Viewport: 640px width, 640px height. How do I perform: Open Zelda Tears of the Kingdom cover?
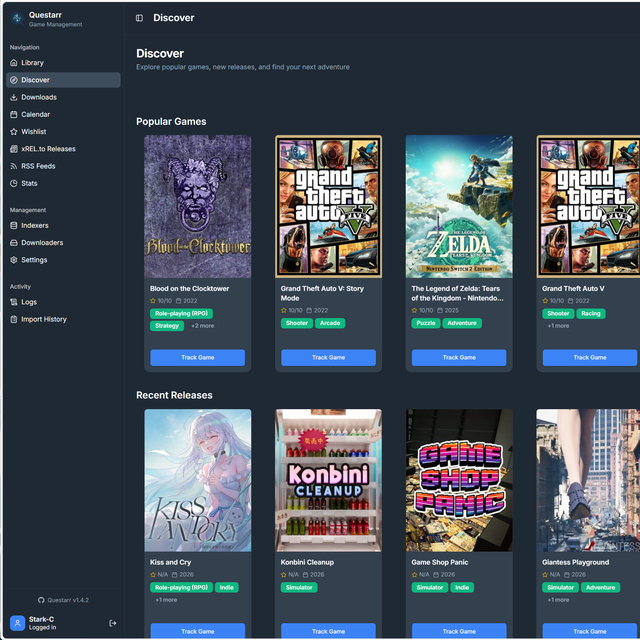pos(459,207)
